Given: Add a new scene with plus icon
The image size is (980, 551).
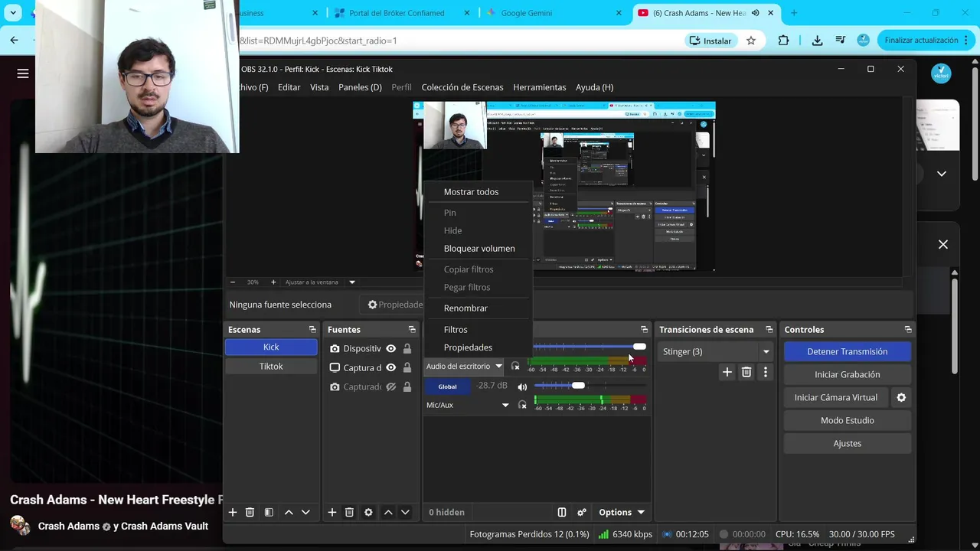Looking at the screenshot, I should click(233, 512).
